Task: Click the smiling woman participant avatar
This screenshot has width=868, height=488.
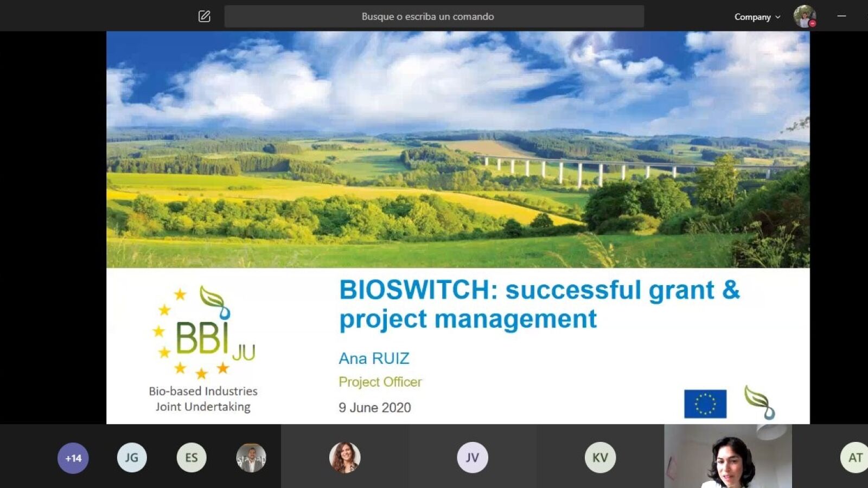Action: [344, 457]
